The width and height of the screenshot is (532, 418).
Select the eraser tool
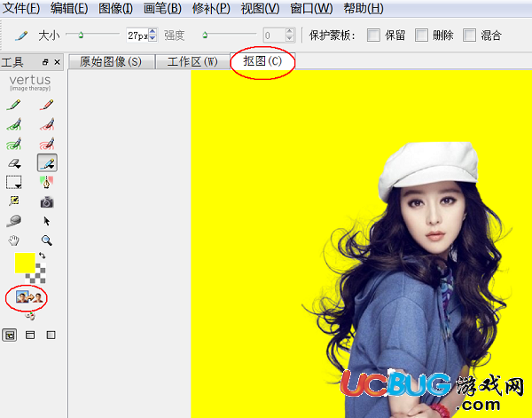coord(14,163)
